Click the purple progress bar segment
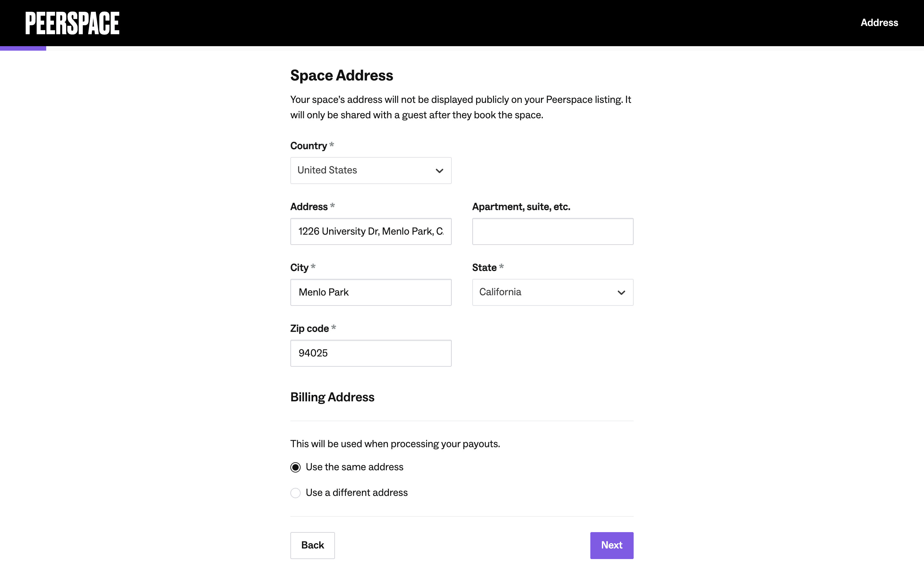This screenshot has height=577, width=924. point(23,48)
